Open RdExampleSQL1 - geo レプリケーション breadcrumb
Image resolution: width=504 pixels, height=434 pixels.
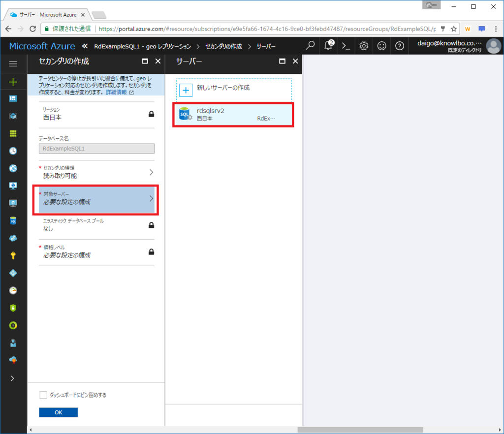[142, 47]
